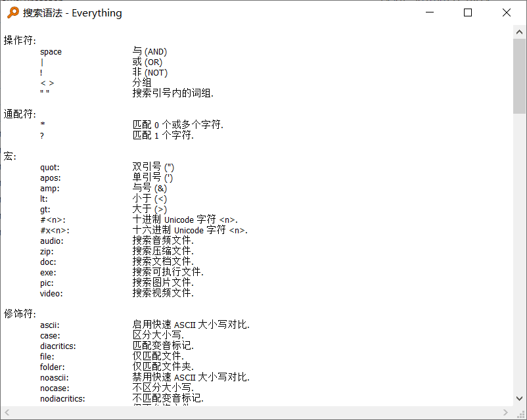Select the 'space' operator entry

click(51, 52)
